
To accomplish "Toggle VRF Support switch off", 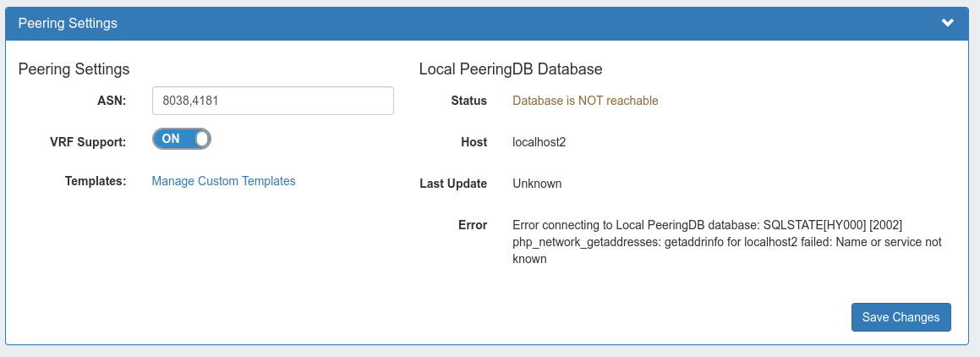I will (x=181, y=139).
